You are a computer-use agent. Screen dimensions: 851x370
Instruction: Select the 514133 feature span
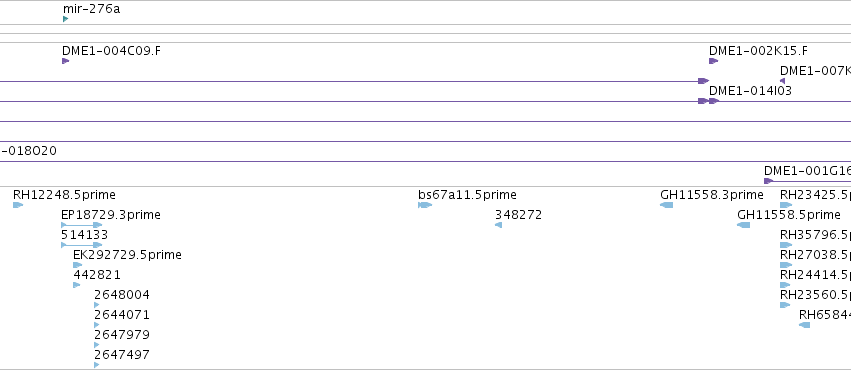pyautogui.click(x=81, y=245)
